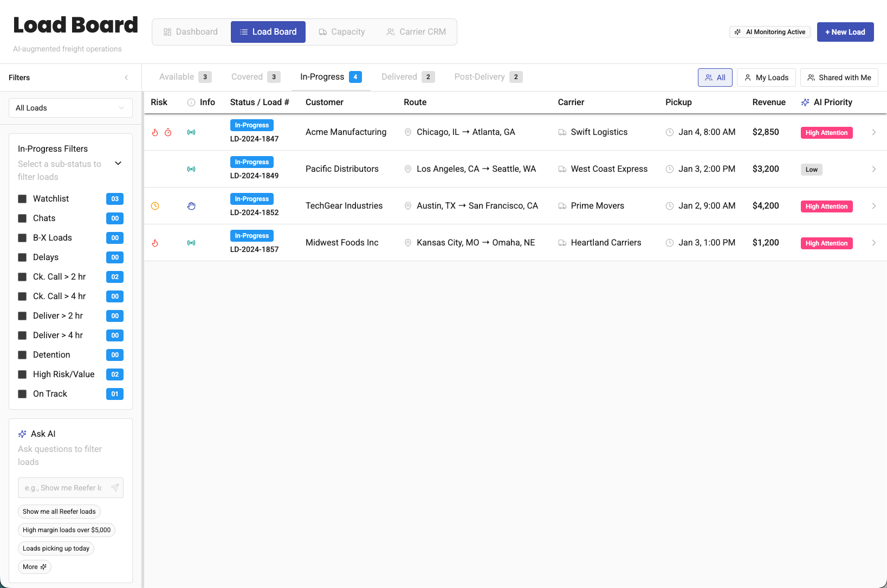This screenshot has width=887, height=588.
Task: Click hand info icon on TechGear Industries row
Action: (191, 206)
